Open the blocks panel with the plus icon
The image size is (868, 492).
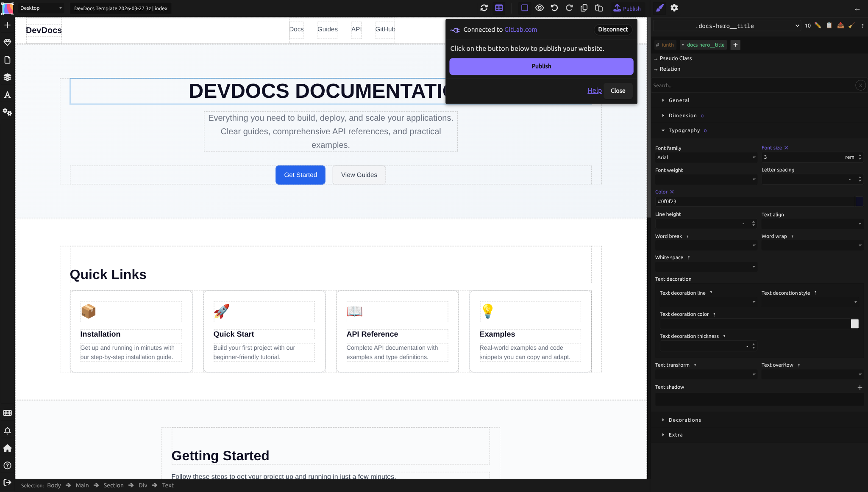coord(8,25)
